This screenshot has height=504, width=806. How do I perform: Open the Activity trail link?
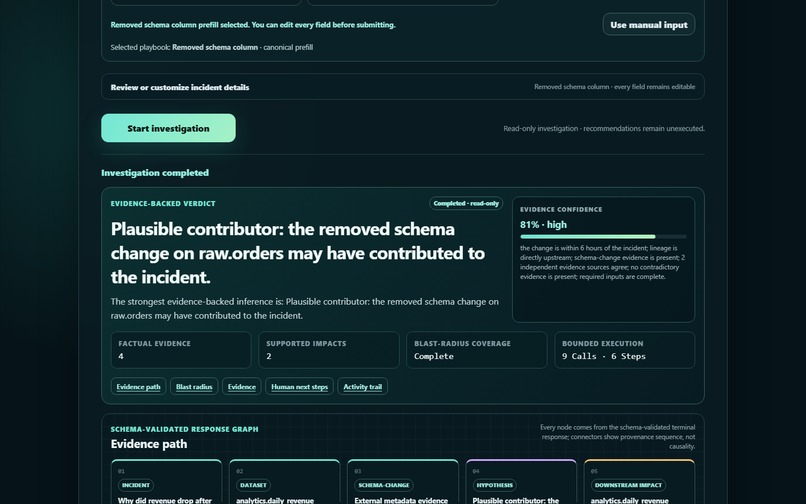(362, 387)
